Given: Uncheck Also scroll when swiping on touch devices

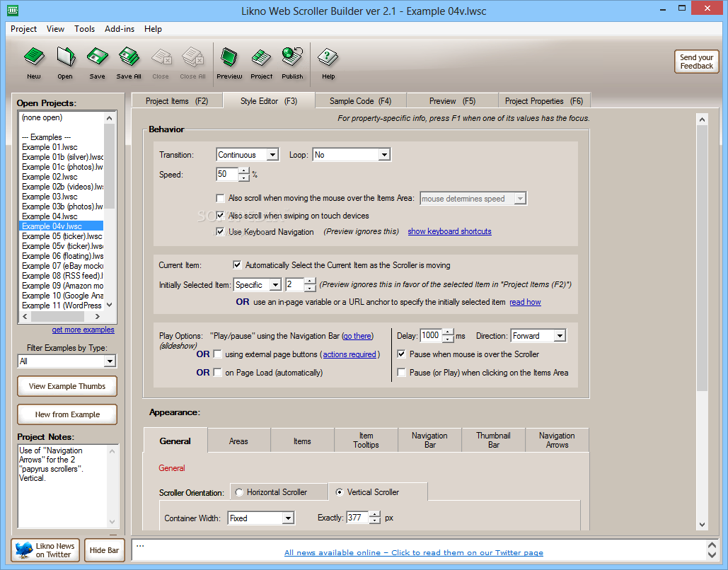Looking at the screenshot, I should [x=220, y=216].
